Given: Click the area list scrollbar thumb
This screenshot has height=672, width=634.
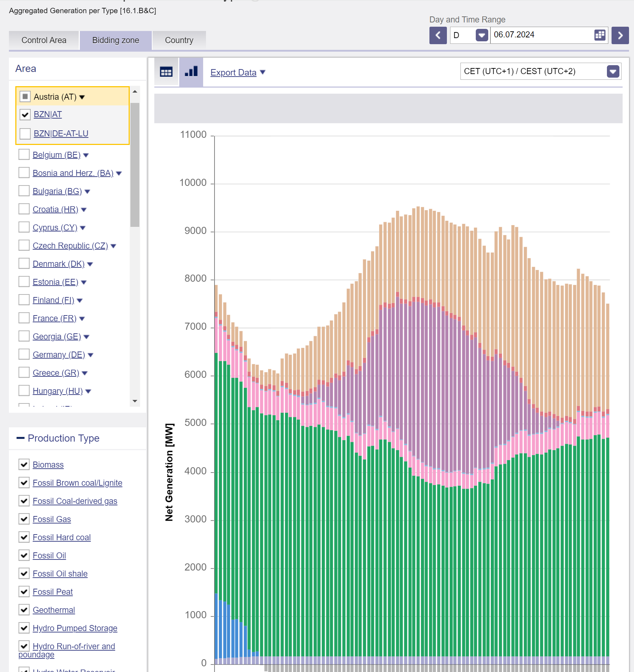Looking at the screenshot, I should pos(135,165).
